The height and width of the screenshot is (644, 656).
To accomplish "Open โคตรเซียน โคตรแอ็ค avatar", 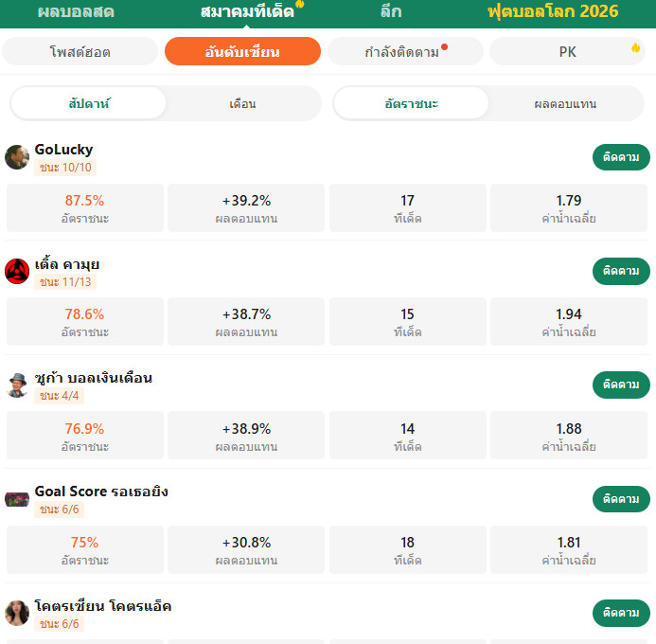I will 17,613.
